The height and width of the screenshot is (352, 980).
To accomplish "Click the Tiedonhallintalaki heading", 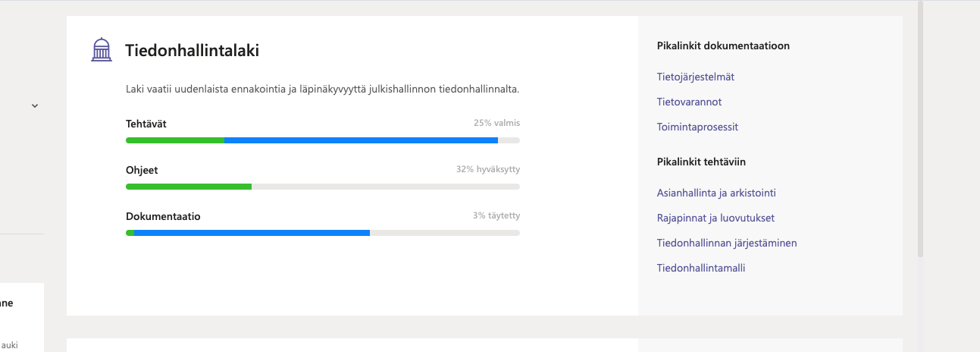I will coord(193,51).
